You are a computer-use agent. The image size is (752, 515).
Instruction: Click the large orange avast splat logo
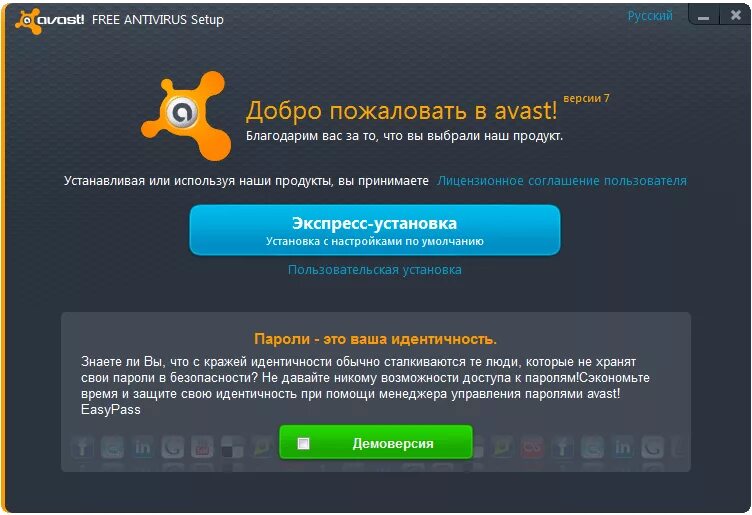(186, 116)
